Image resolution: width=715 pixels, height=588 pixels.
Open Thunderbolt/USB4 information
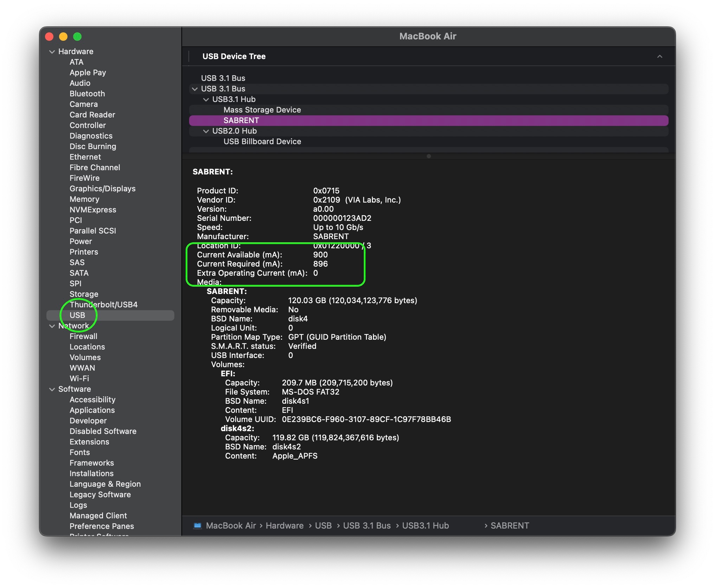tap(104, 305)
